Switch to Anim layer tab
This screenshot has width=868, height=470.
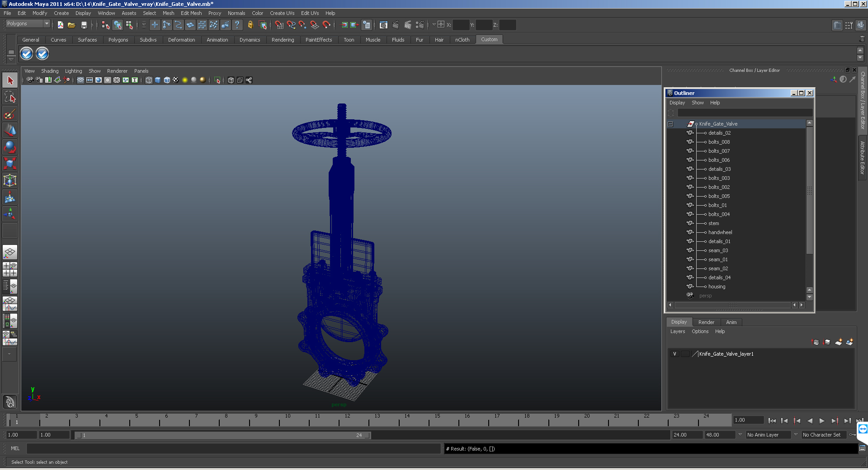(x=731, y=322)
